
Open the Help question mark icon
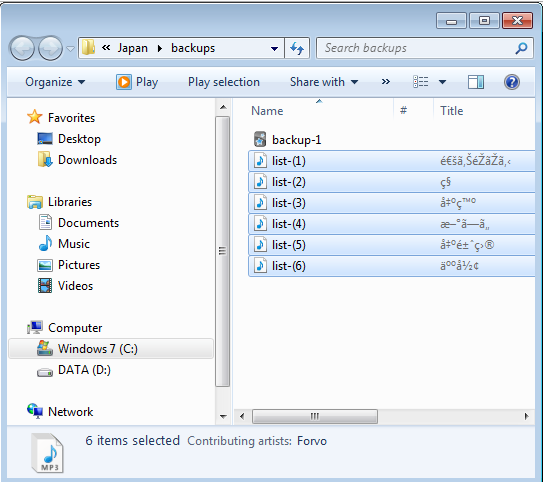[511, 82]
